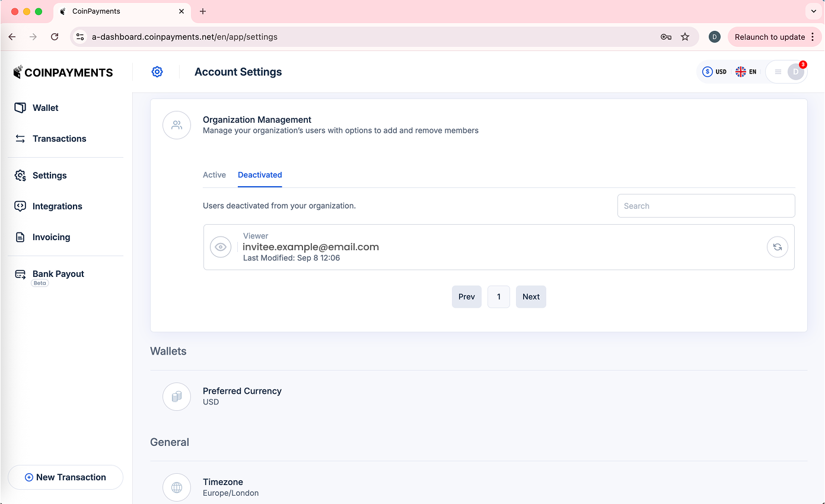This screenshot has width=825, height=504.
Task: Click the Viewer role eye icon
Action: 221,247
